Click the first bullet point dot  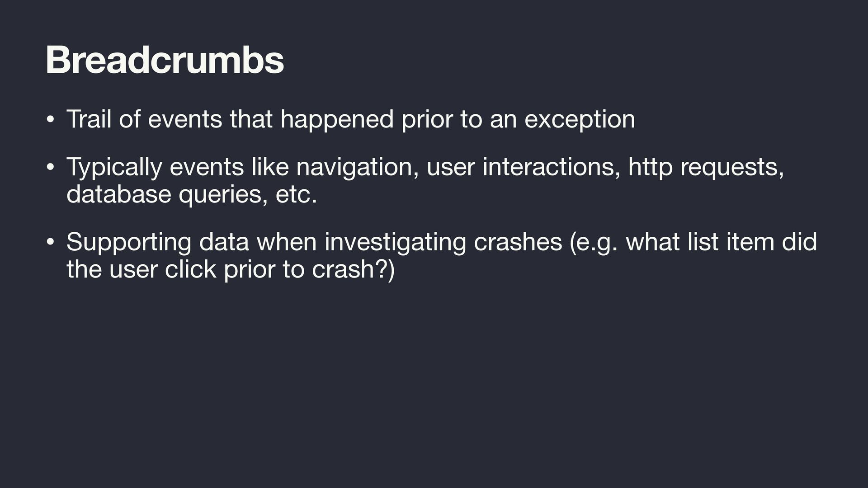50,120
